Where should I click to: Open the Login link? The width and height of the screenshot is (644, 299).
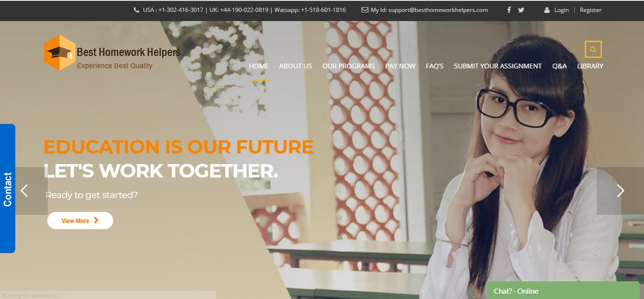[561, 10]
